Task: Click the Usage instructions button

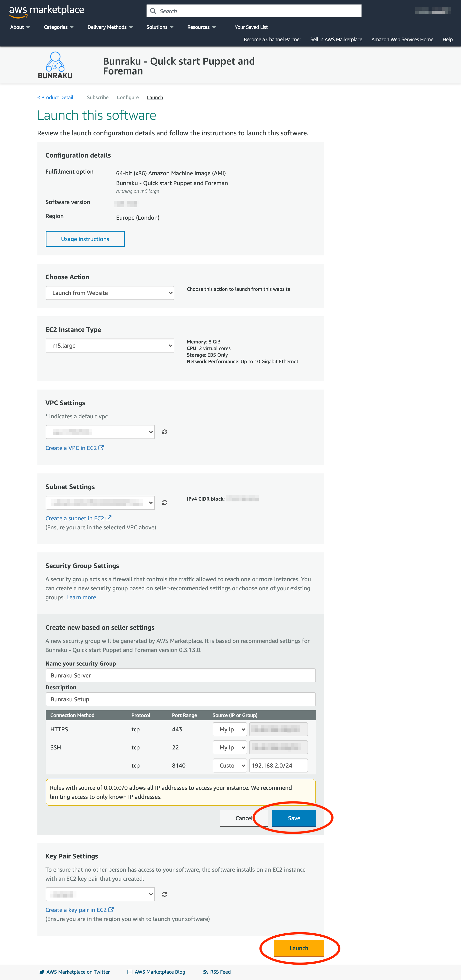Action: tap(85, 239)
